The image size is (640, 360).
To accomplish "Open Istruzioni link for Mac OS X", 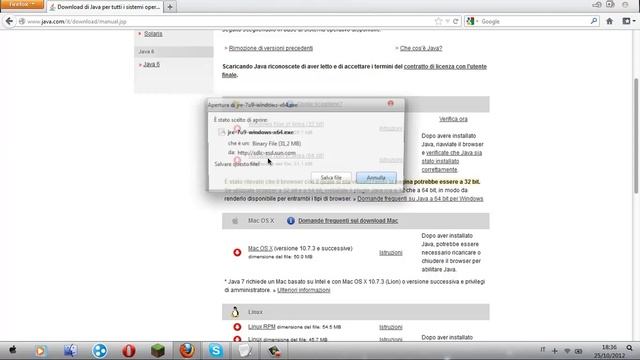I will [x=391, y=253].
